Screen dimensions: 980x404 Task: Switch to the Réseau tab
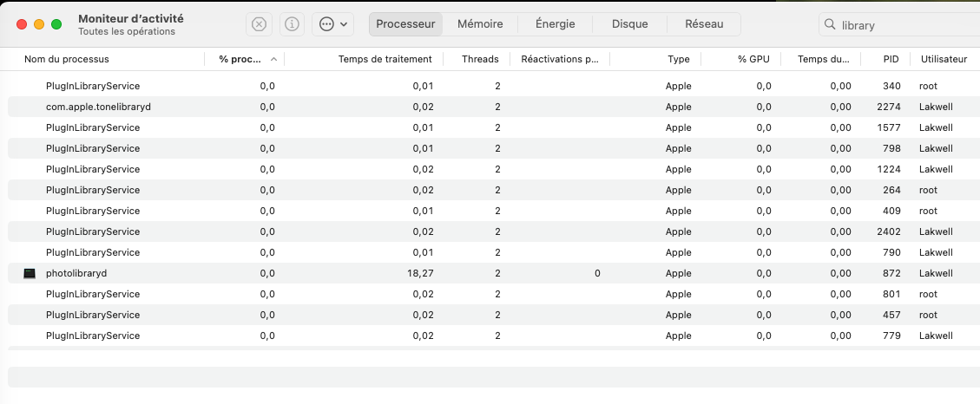point(704,24)
